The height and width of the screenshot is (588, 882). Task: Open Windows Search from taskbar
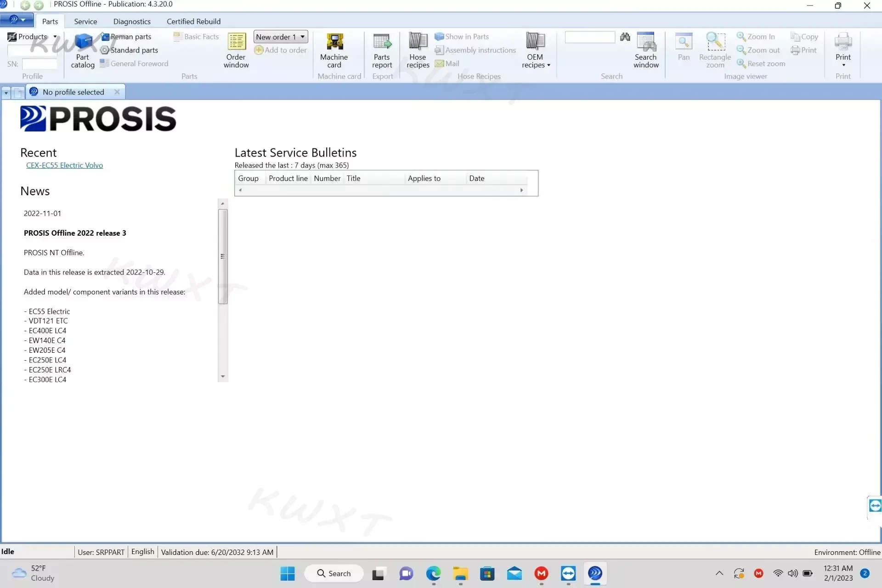(x=335, y=573)
